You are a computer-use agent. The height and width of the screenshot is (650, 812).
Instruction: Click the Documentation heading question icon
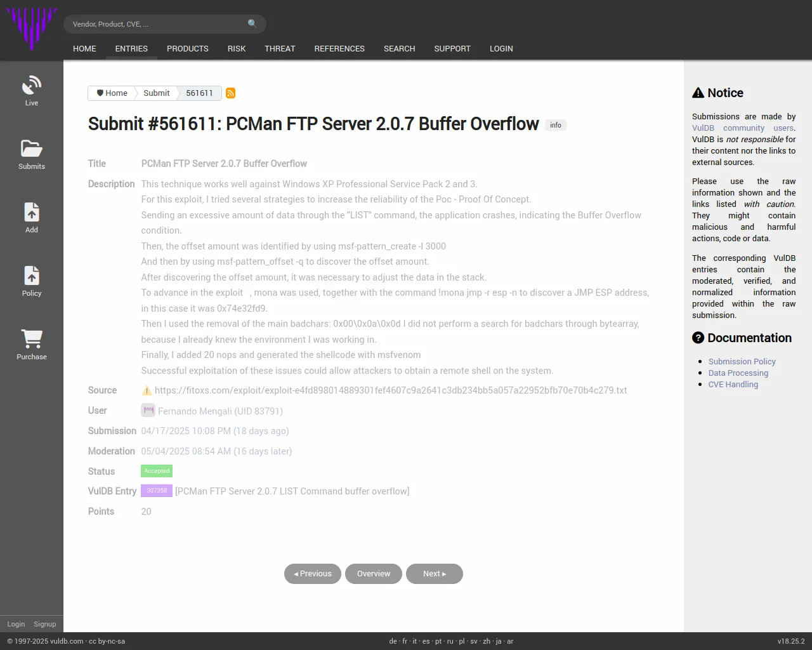coord(698,338)
